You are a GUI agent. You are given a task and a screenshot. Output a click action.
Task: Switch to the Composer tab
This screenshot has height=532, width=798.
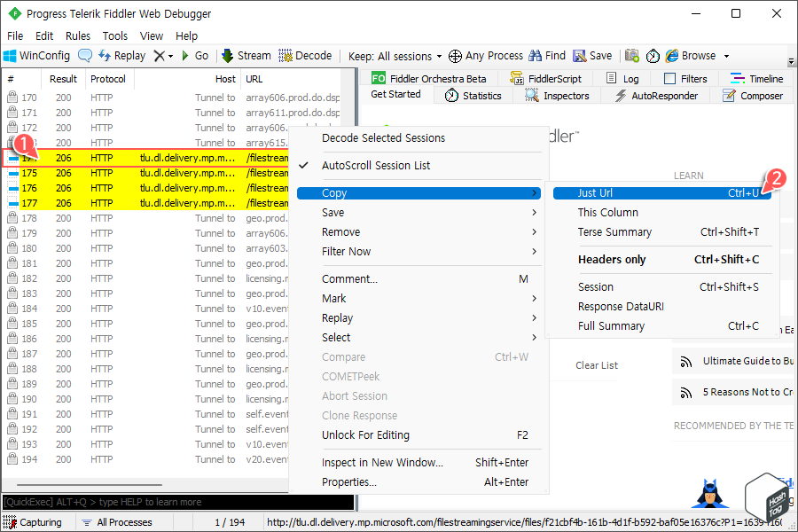click(753, 96)
